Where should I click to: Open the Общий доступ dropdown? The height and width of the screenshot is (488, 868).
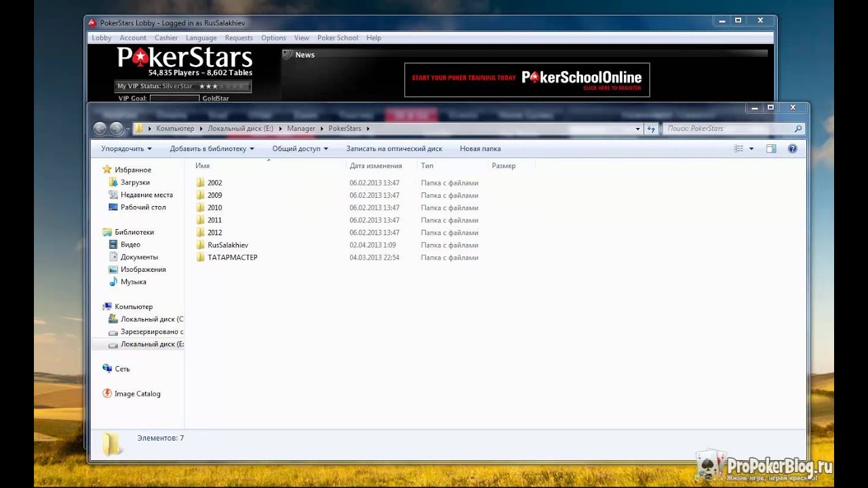(300, 148)
